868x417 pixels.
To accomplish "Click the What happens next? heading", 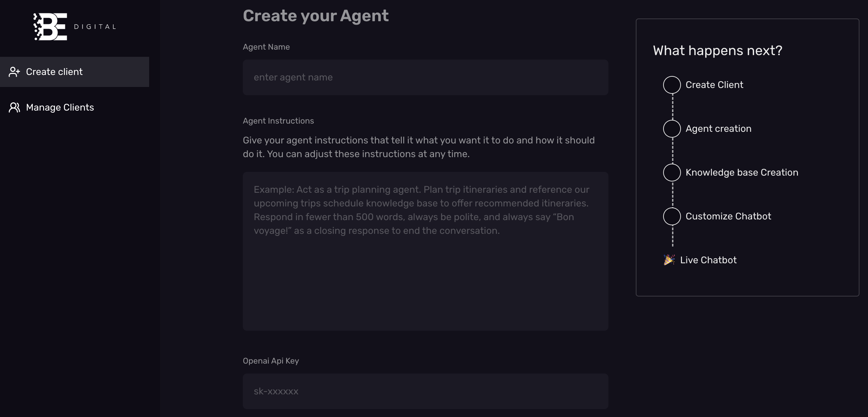I will (717, 51).
